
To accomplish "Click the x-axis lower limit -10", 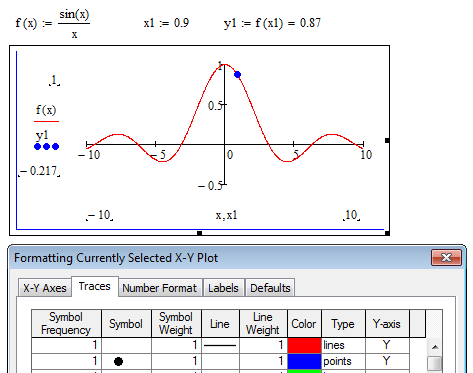I will click(99, 215).
